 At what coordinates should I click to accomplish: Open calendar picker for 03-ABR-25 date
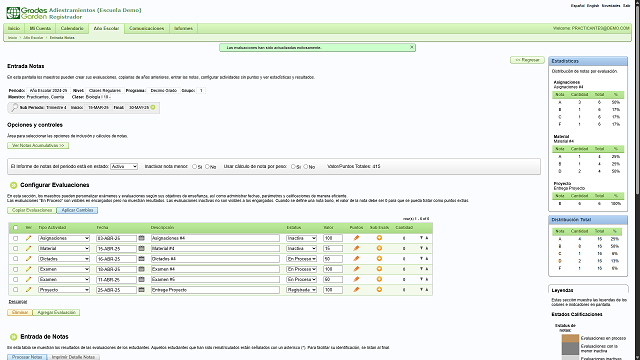[x=142, y=238]
